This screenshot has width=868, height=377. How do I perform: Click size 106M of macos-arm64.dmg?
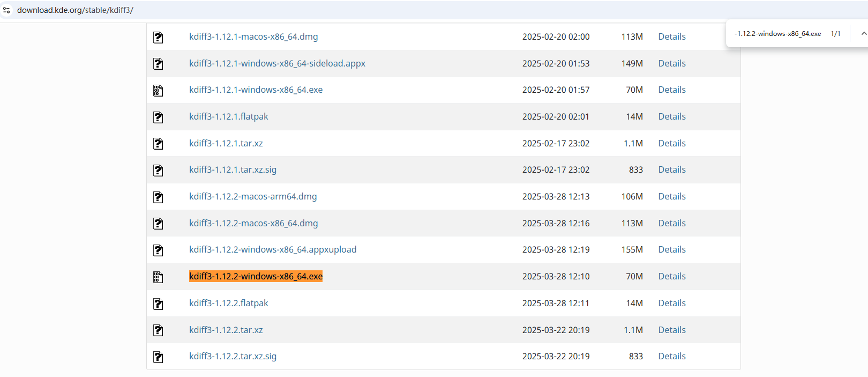pyautogui.click(x=632, y=196)
